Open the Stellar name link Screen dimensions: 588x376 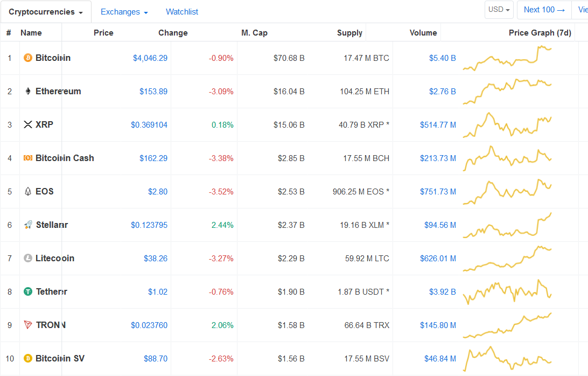[x=52, y=225]
